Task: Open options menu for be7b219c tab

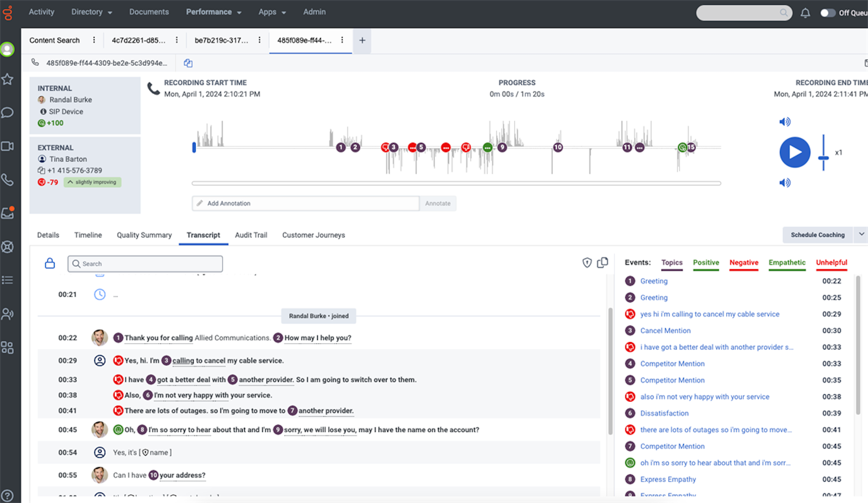Action: (260, 40)
